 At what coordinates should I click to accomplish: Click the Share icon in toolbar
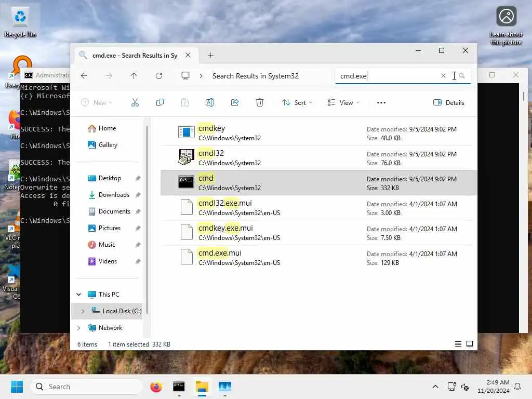(235, 102)
